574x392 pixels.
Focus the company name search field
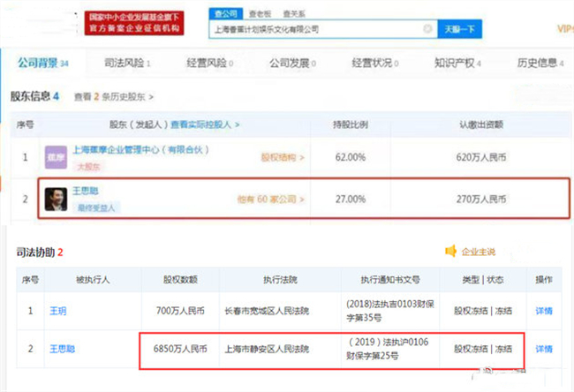coord(323,29)
